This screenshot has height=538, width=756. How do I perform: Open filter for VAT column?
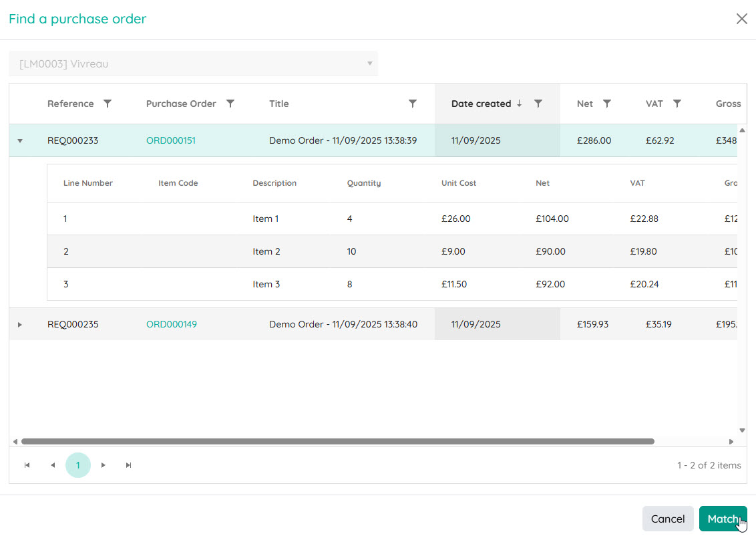(x=677, y=104)
